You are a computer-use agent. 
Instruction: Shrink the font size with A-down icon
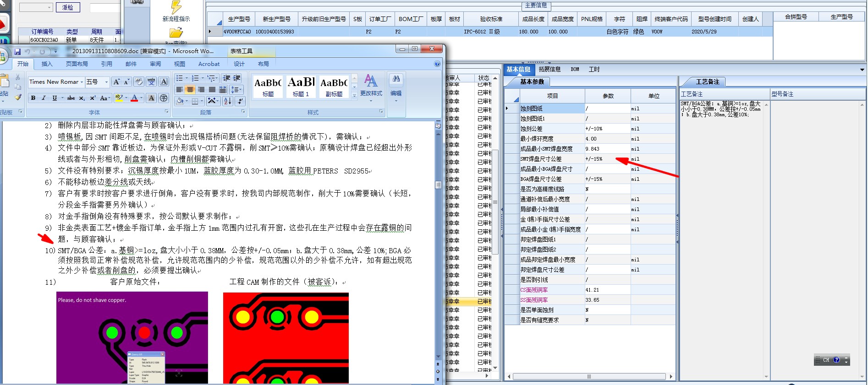point(127,81)
